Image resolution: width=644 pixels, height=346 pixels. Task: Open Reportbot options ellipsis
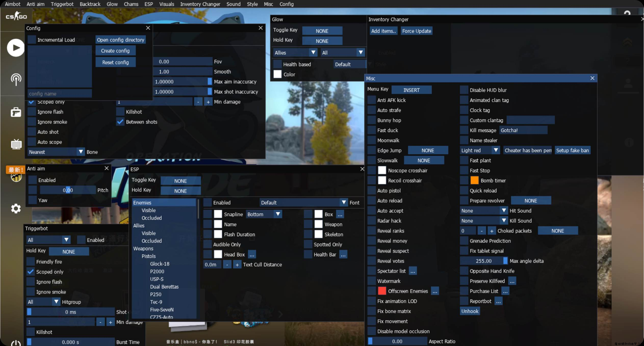click(498, 301)
